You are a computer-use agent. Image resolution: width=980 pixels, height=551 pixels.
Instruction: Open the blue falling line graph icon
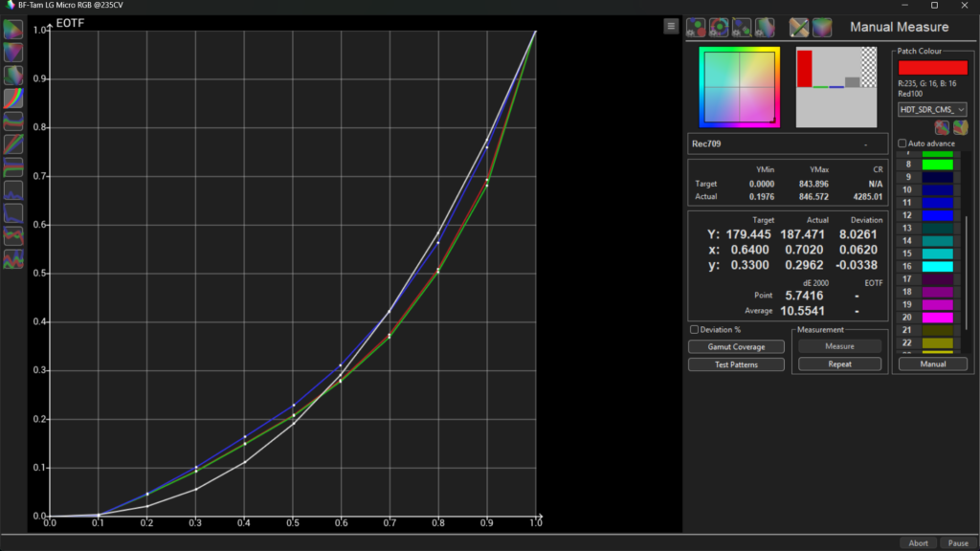pos(13,213)
